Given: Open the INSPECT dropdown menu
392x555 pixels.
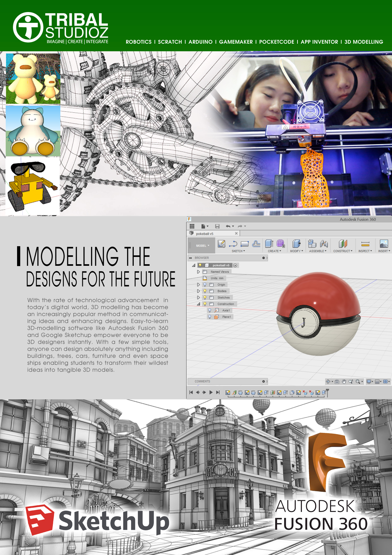Looking at the screenshot, I should pyautogui.click(x=365, y=251).
